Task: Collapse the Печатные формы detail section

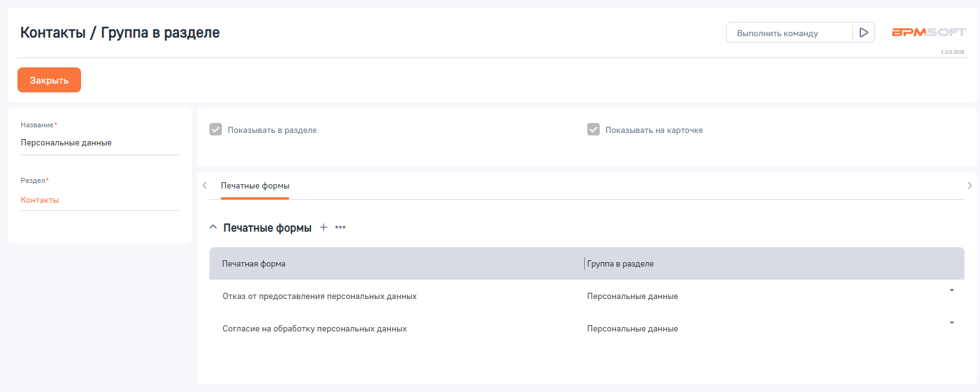Action: coord(213,227)
